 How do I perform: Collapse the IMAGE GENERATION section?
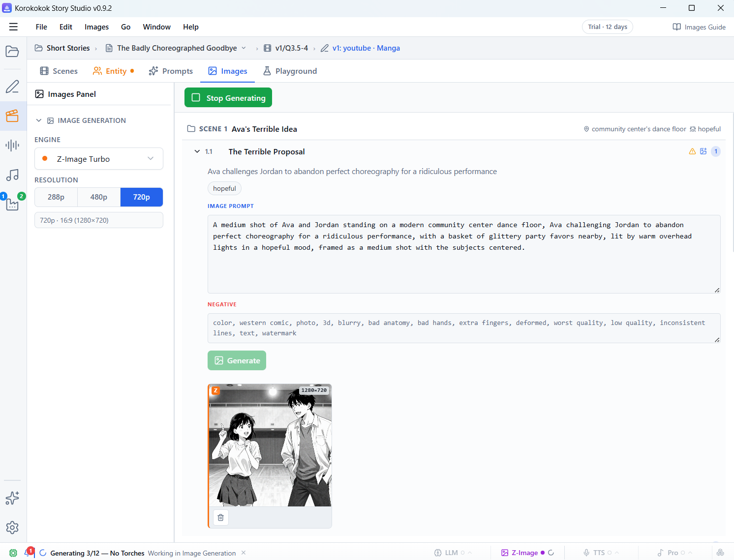click(39, 120)
